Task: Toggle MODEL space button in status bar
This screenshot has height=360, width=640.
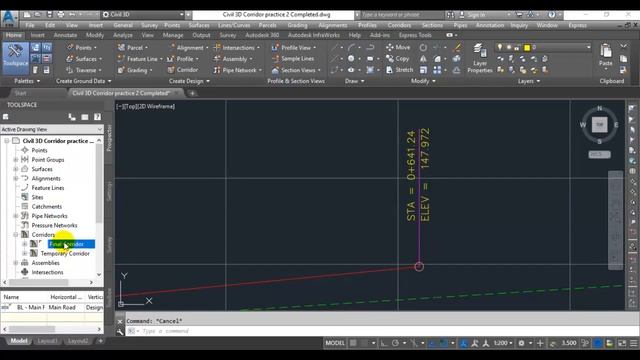Action: click(x=335, y=343)
